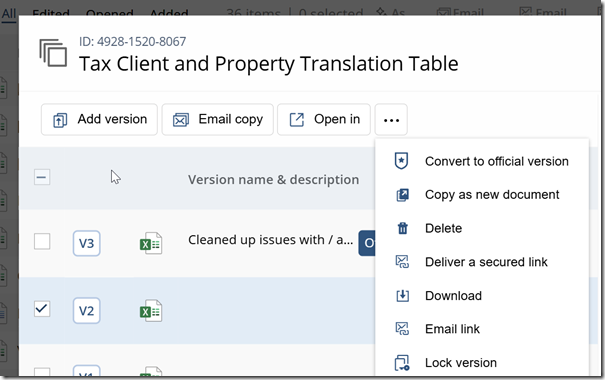
Task: Click the lock version icon
Action: click(x=402, y=363)
